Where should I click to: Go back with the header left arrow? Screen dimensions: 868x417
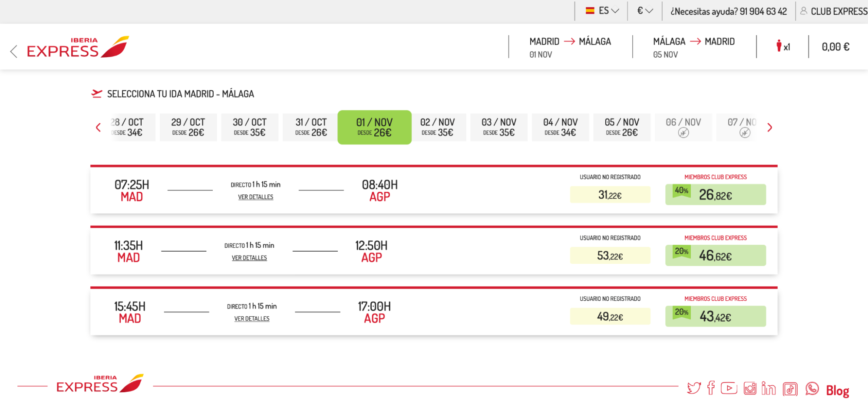coord(14,51)
